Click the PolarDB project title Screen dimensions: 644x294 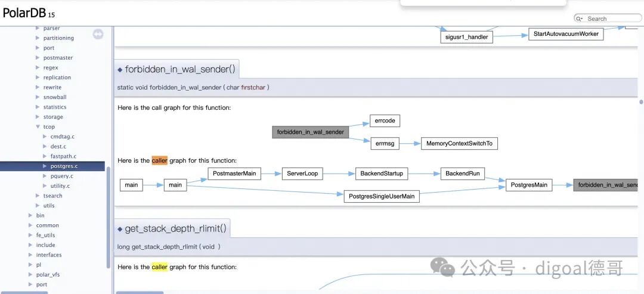24,13
